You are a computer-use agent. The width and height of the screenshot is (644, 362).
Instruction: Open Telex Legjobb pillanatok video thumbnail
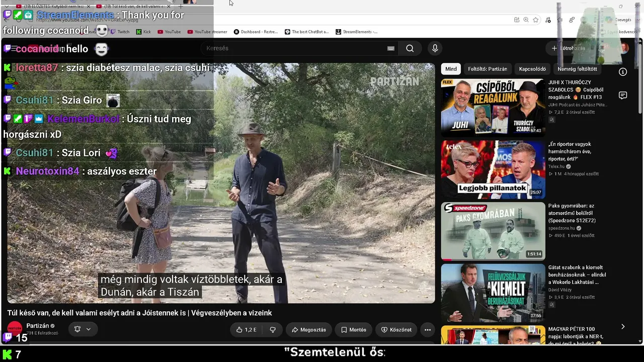[493, 169]
